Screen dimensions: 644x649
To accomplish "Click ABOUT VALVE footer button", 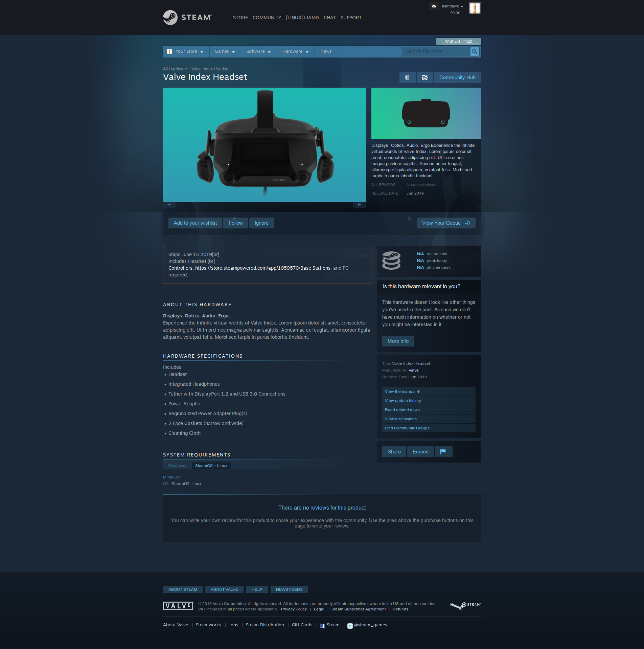I will (x=224, y=589).
